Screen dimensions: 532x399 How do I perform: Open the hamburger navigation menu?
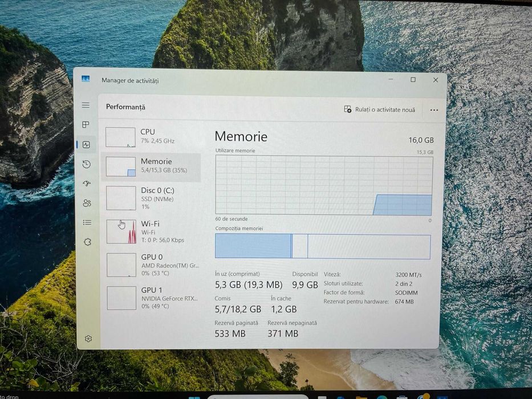coord(86,105)
